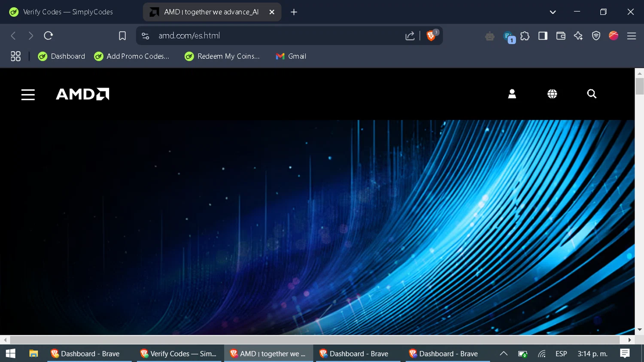Viewport: 644px width, 362px height.
Task: Open the Add Promo Codes bookmark
Action: click(131, 56)
